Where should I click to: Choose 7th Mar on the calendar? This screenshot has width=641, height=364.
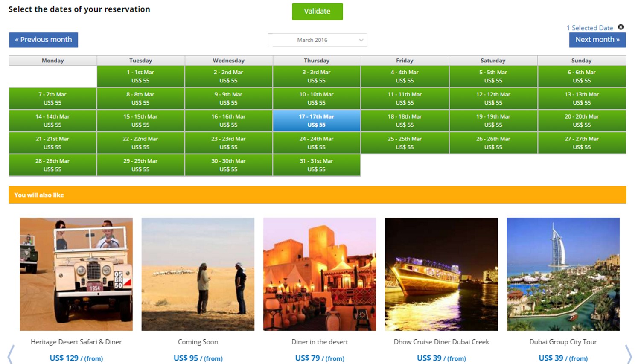pos(52,99)
